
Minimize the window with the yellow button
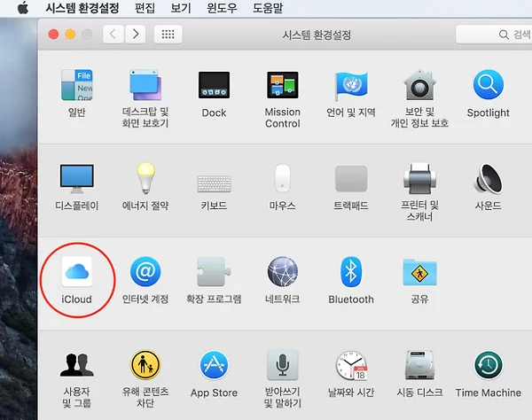[70, 35]
